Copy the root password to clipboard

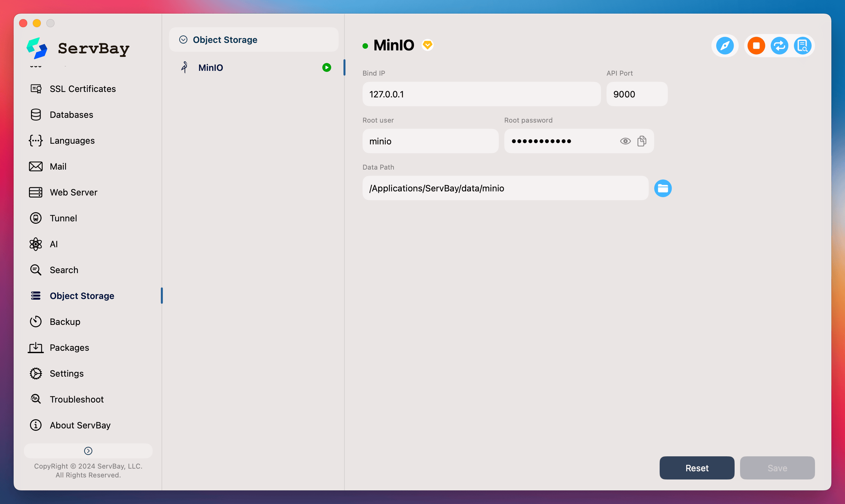click(642, 141)
